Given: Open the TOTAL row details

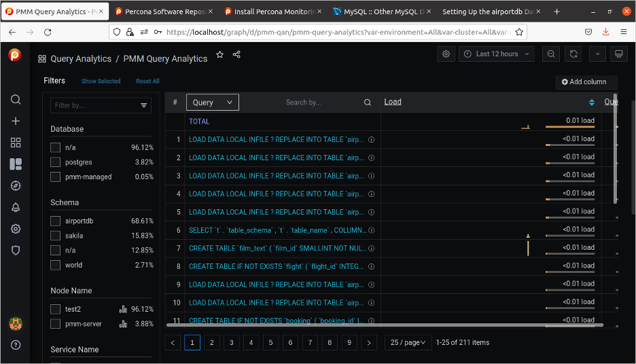Looking at the screenshot, I should 199,121.
